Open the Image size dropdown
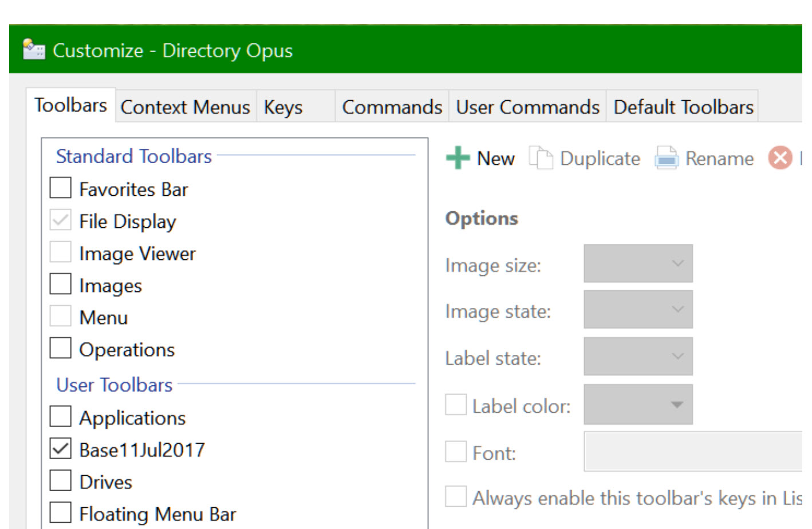The width and height of the screenshot is (812, 529). pos(638,263)
